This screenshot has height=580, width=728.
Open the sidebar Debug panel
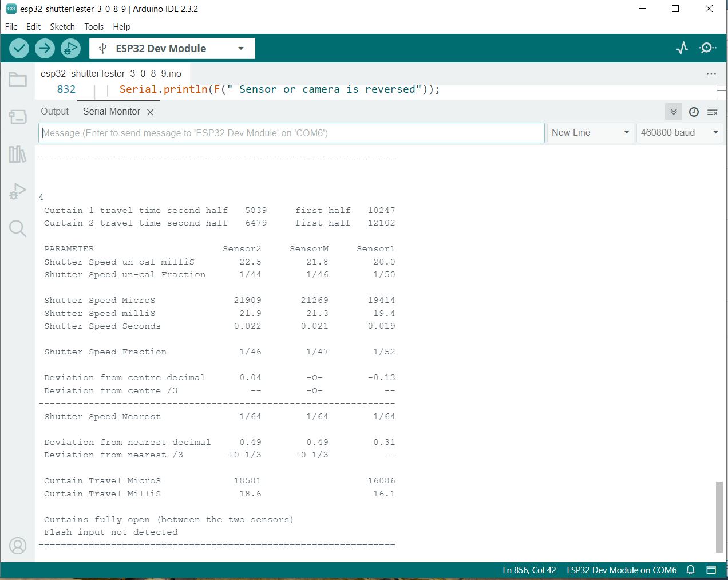(18, 191)
